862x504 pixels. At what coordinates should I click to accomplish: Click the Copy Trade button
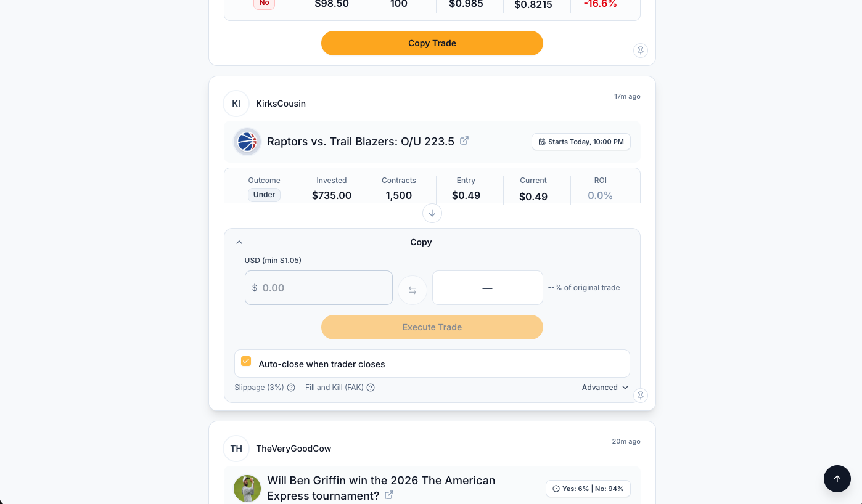pyautogui.click(x=432, y=43)
